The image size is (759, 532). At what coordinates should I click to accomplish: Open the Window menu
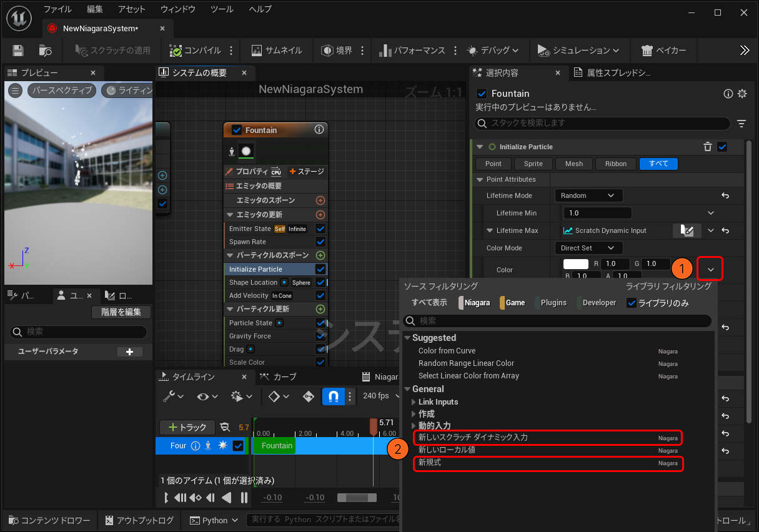(177, 9)
